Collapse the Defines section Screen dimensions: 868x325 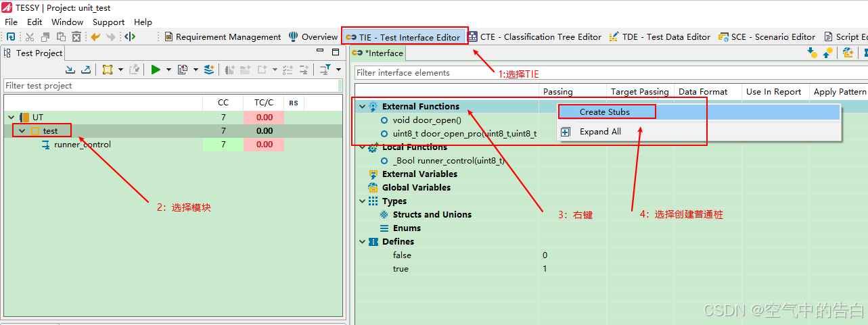(x=362, y=241)
